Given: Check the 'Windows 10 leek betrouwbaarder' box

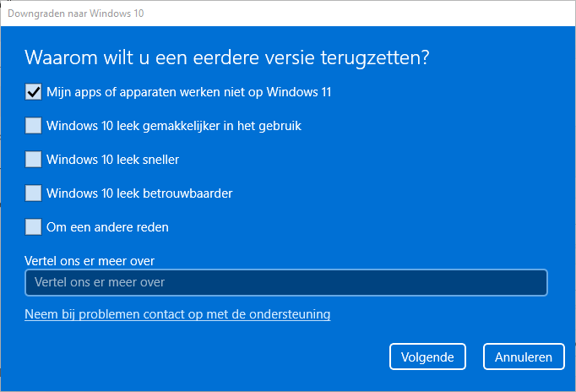Looking at the screenshot, I should tap(33, 193).
